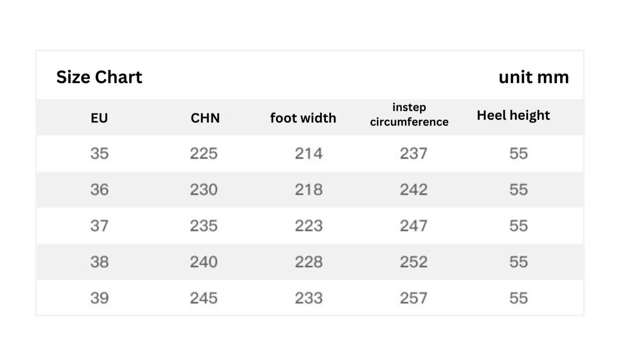619x364 pixels.
Task: Select EU size 38 cell
Action: [99, 262]
